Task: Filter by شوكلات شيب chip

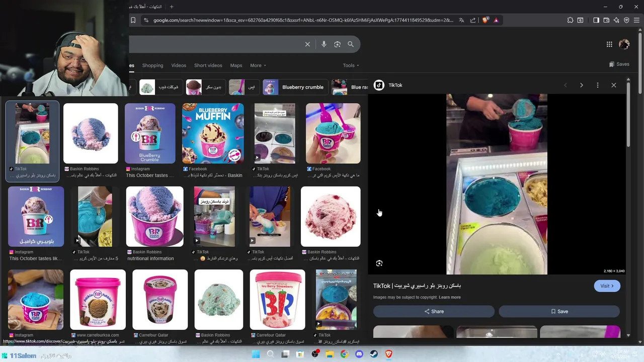Action: pyautogui.click(x=160, y=87)
